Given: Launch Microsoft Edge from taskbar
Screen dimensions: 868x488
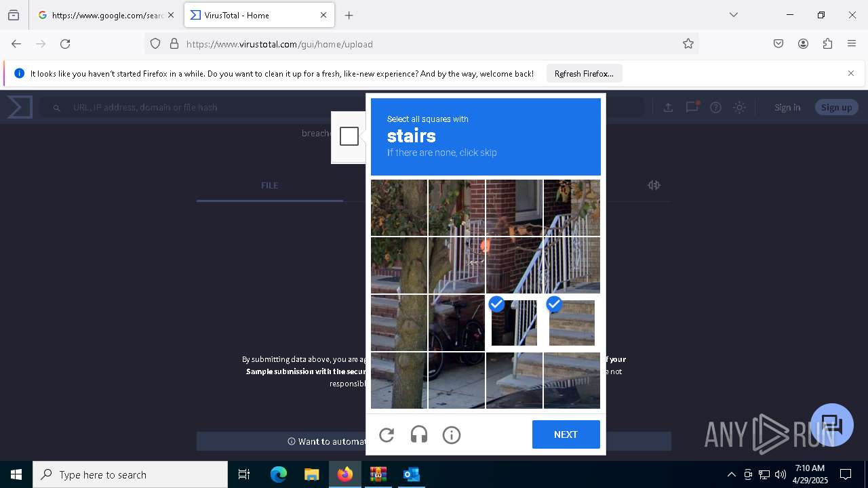Looking at the screenshot, I should 279,474.
